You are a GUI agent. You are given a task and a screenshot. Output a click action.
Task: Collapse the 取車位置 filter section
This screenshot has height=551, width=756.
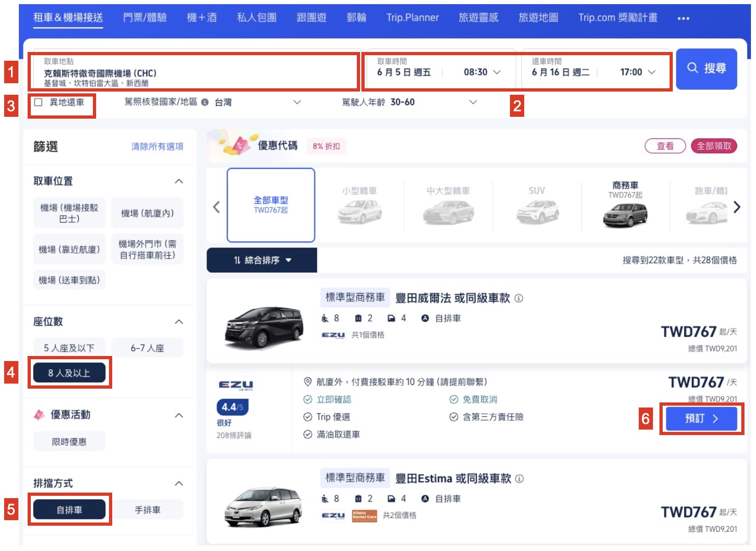179,181
